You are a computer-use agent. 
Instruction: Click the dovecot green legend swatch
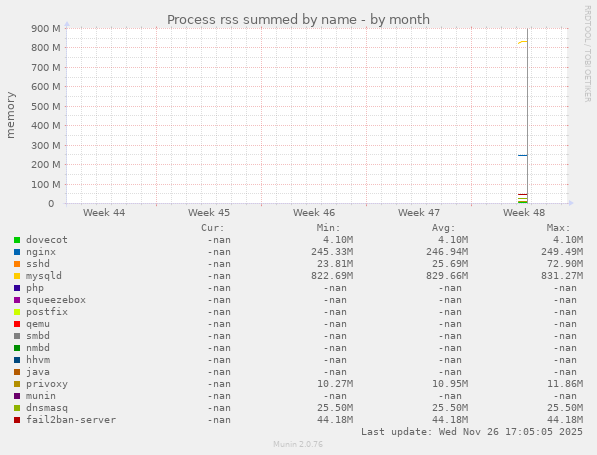[17, 240]
